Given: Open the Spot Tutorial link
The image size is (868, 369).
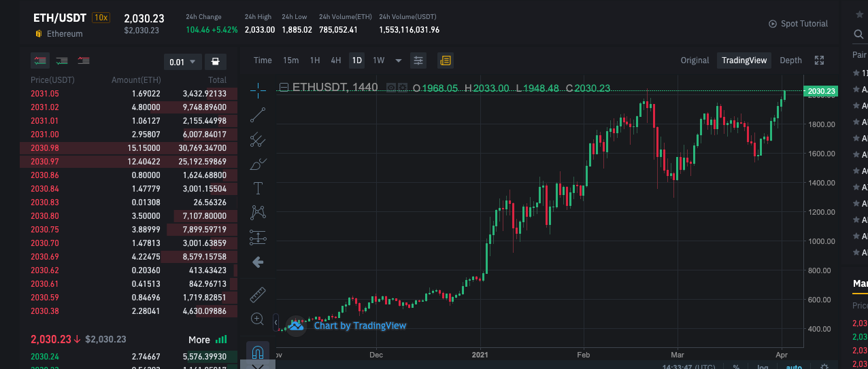Looking at the screenshot, I should pos(798,24).
